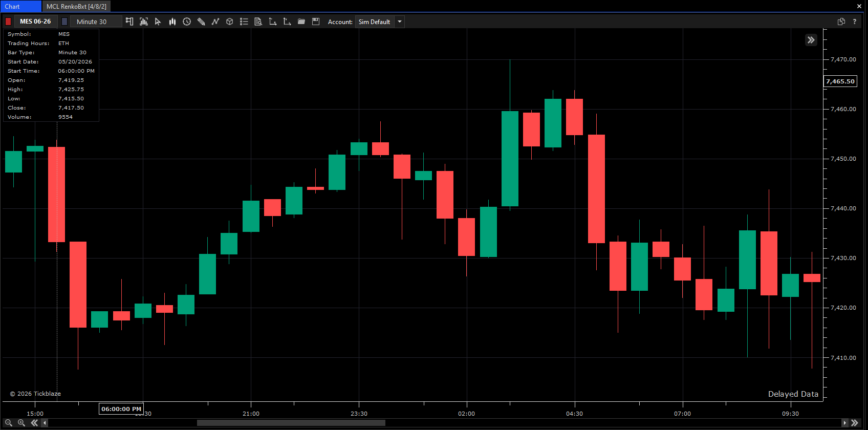Click the horizontal scrollbar right arrow
The height and width of the screenshot is (430, 868).
844,423
